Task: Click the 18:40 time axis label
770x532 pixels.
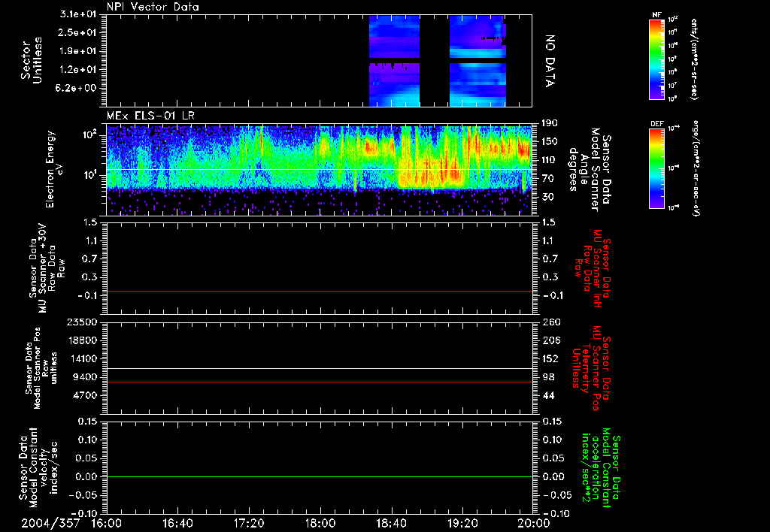Action: [391, 523]
